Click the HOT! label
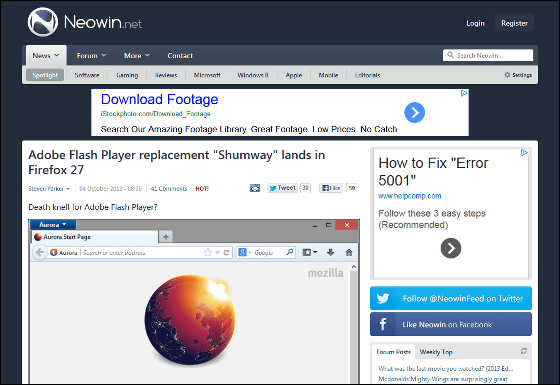The width and height of the screenshot is (560, 385). [x=202, y=189]
